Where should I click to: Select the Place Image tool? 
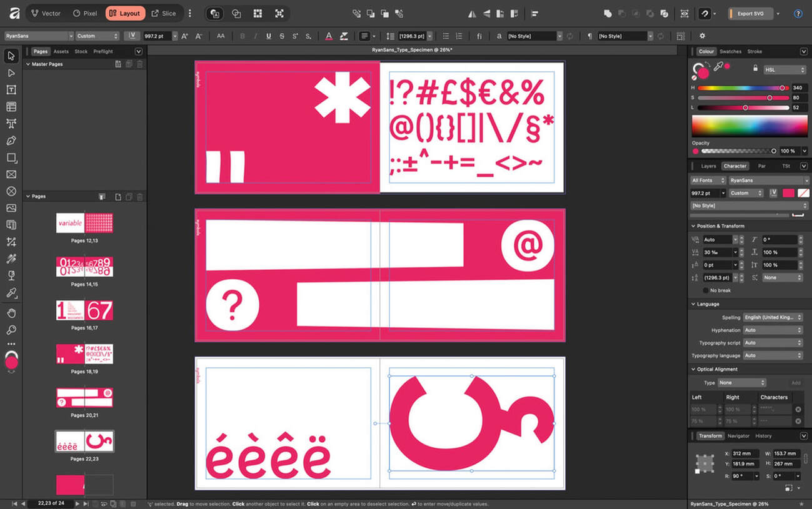(x=11, y=208)
